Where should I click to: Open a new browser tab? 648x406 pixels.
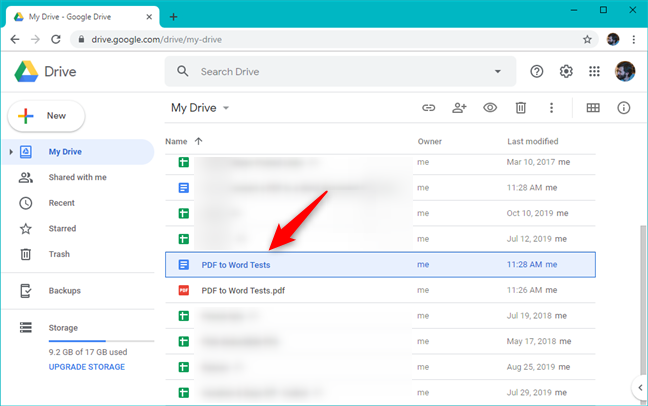click(x=174, y=17)
